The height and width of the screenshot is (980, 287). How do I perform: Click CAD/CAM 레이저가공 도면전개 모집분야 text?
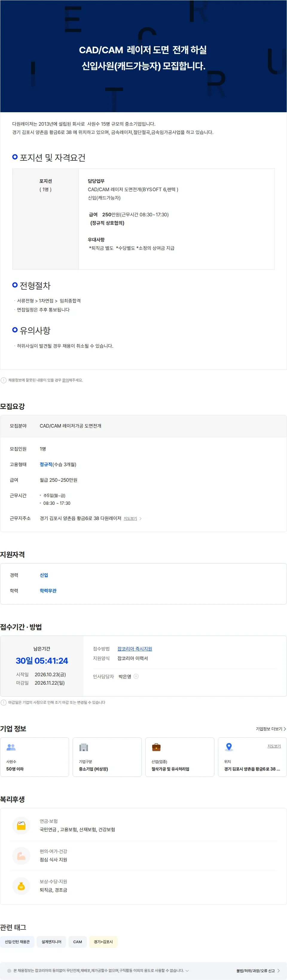[x=70, y=426]
